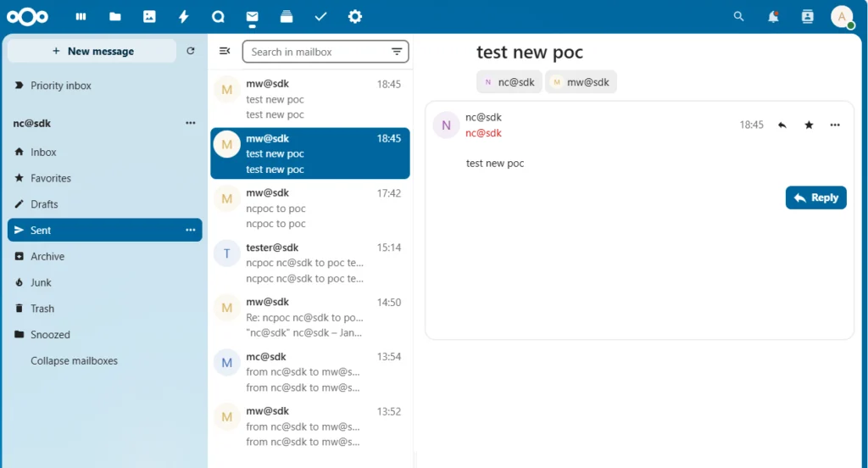Screen dimensions: 868x468
Task: Open search filter options in mailbox search
Action: (397, 52)
